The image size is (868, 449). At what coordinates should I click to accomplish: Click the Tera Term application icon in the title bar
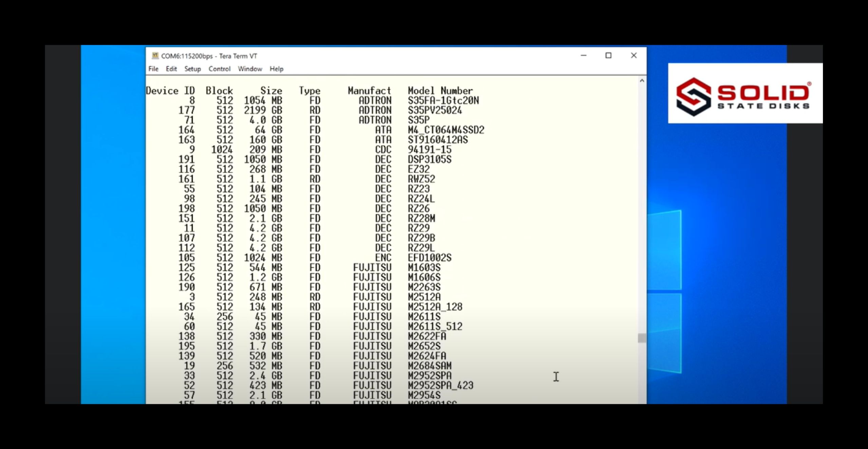[x=155, y=56]
